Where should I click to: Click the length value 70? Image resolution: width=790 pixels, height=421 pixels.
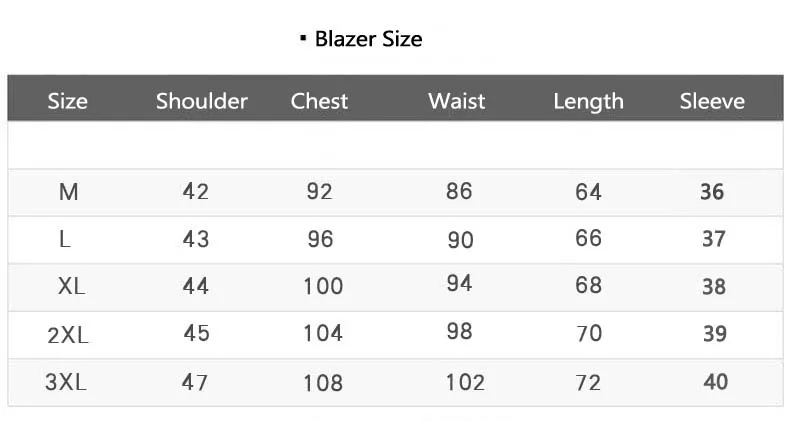(589, 333)
